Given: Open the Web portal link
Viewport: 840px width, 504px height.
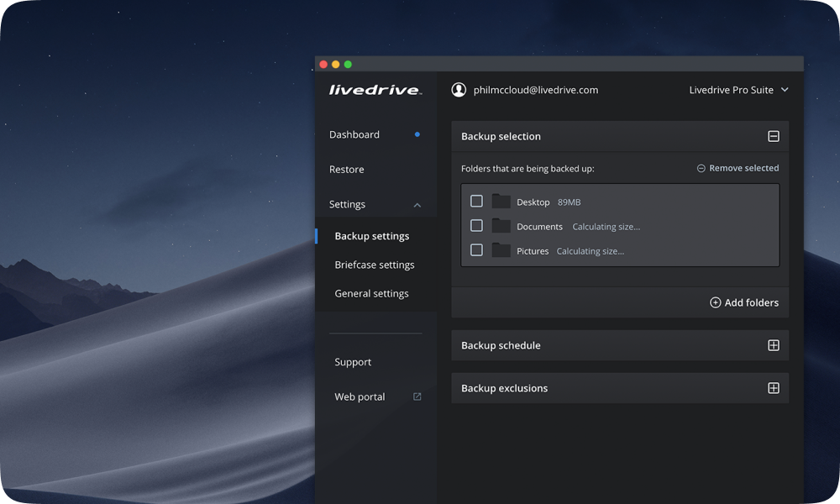Looking at the screenshot, I should 360,396.
